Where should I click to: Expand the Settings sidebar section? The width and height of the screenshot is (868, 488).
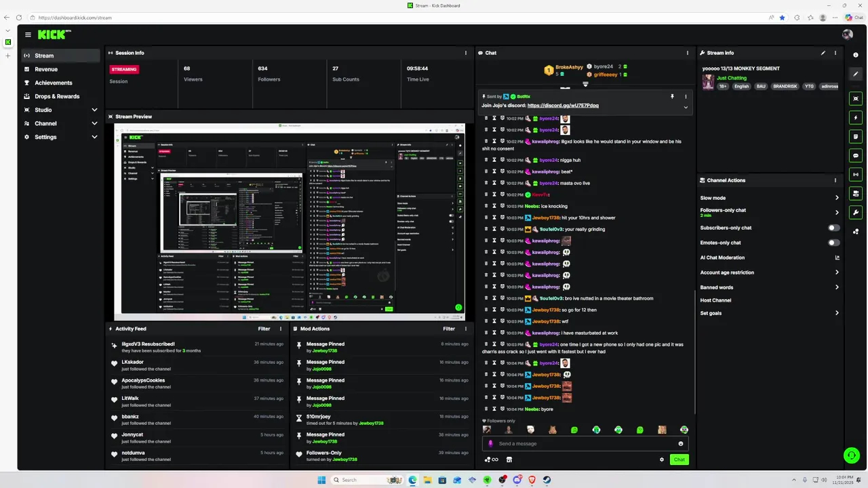click(x=61, y=137)
